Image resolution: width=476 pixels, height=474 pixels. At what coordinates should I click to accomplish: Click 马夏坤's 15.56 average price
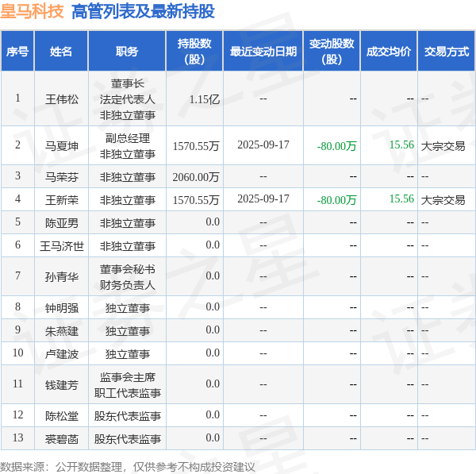(401, 145)
